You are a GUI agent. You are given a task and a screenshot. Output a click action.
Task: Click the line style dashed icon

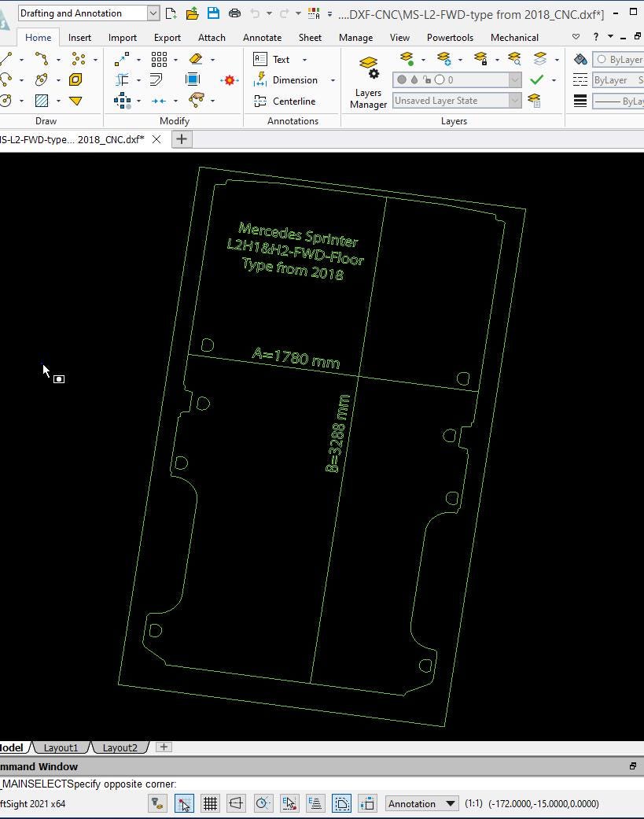pos(580,80)
